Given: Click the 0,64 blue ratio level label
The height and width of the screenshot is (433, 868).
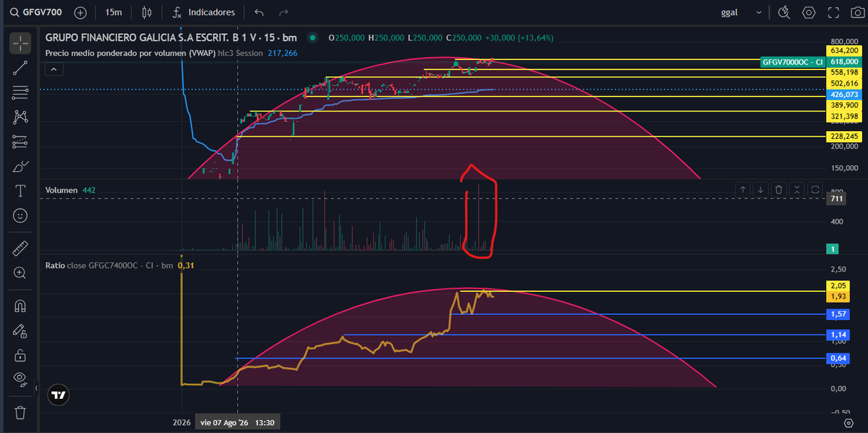Looking at the screenshot, I should (838, 358).
